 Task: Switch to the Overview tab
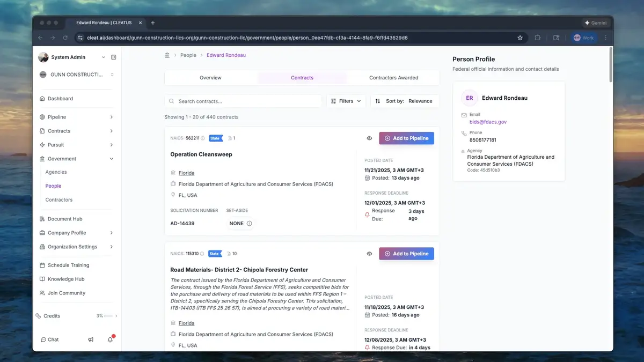(210, 78)
